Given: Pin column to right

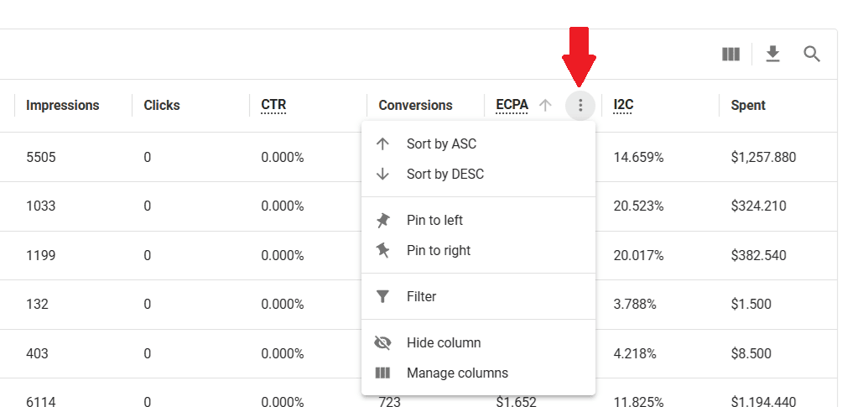Looking at the screenshot, I should [x=438, y=251].
